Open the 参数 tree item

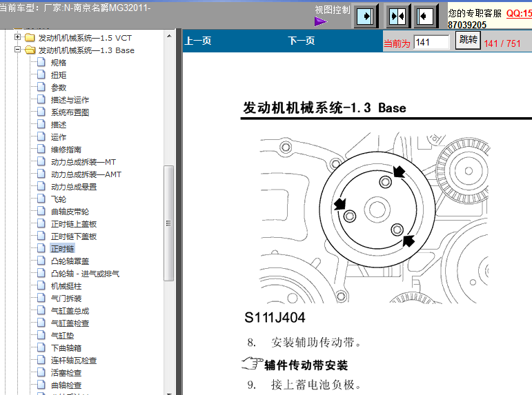click(x=59, y=88)
